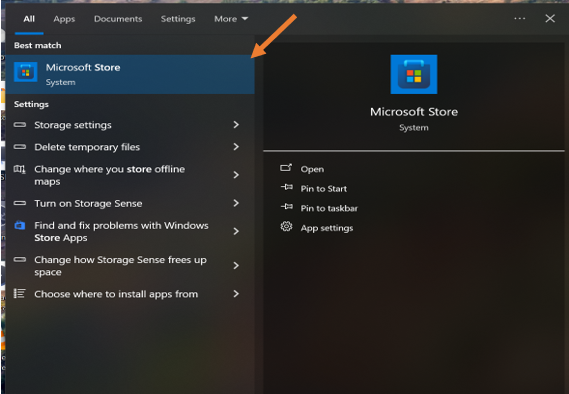Open the three-dot options menu
569x394 pixels.
tap(520, 19)
